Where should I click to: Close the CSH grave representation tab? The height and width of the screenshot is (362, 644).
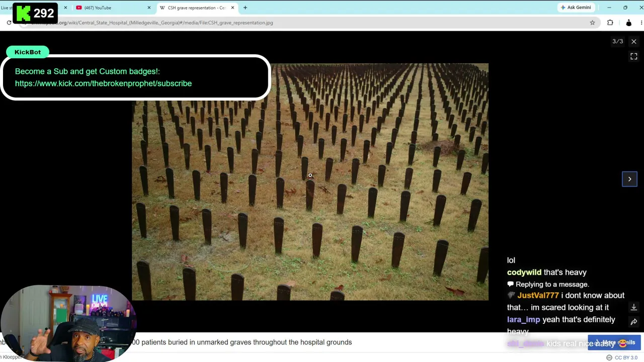233,8
